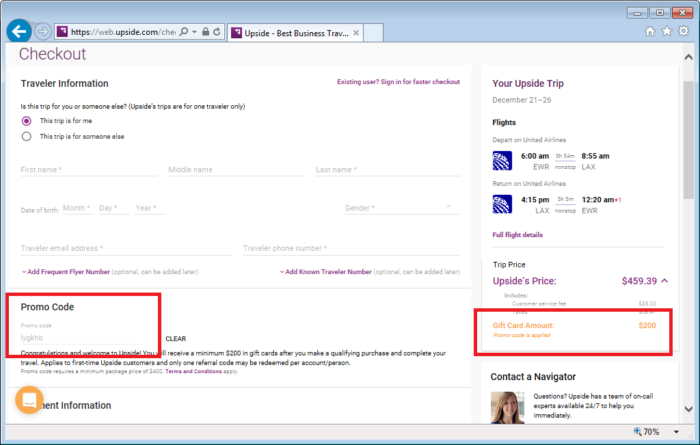Select 'This trip is for someone else' option
The image size is (700, 445).
coord(26,137)
